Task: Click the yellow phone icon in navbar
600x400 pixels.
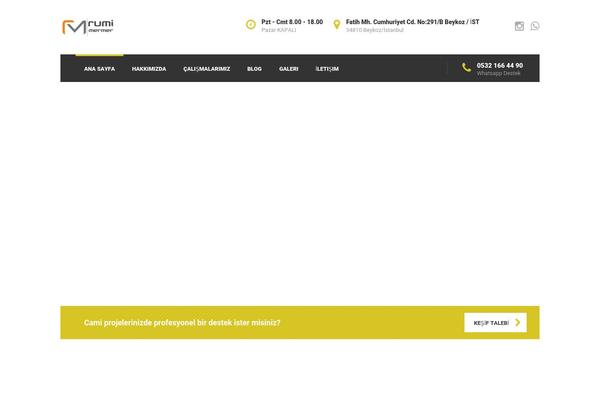Action: (466, 68)
